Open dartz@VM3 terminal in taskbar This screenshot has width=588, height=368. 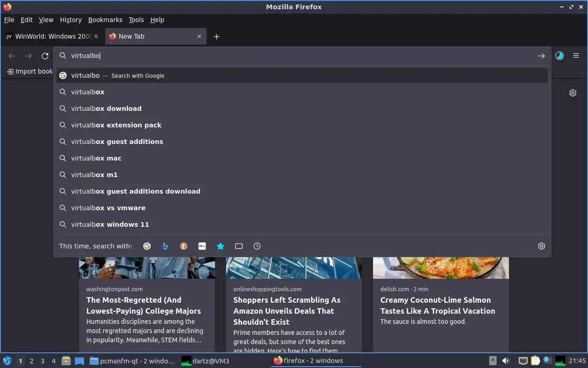[224, 361]
